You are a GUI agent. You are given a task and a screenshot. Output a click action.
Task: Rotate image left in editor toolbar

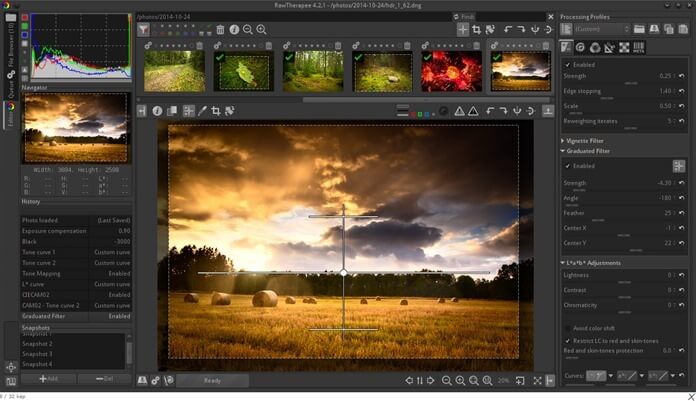[x=490, y=111]
